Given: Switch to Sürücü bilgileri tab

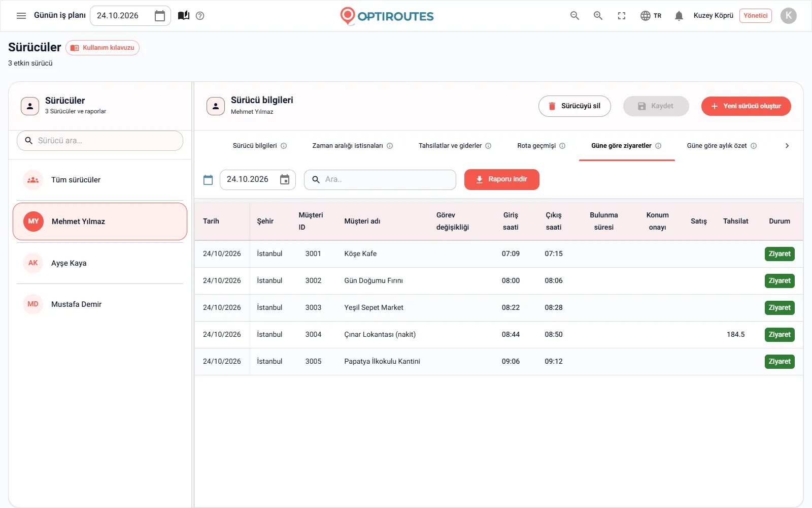Looking at the screenshot, I should pos(259,146).
